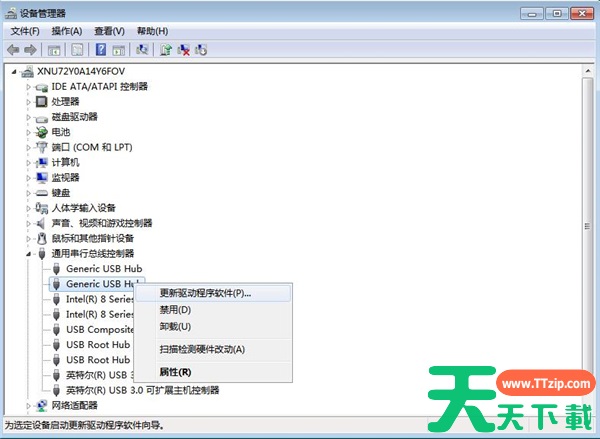600x439 pixels.
Task: Expand the 电池 tree node
Action: click(28, 132)
